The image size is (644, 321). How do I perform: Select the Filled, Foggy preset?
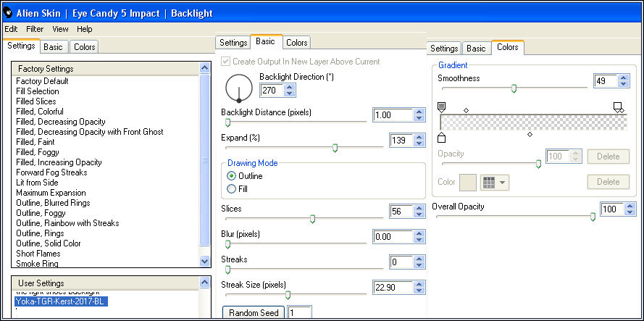click(38, 152)
